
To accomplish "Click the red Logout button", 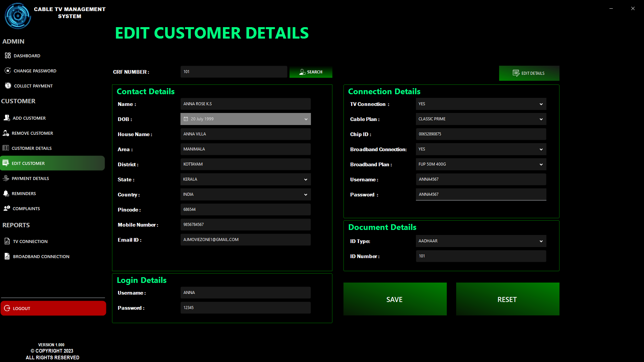I will tap(53, 308).
